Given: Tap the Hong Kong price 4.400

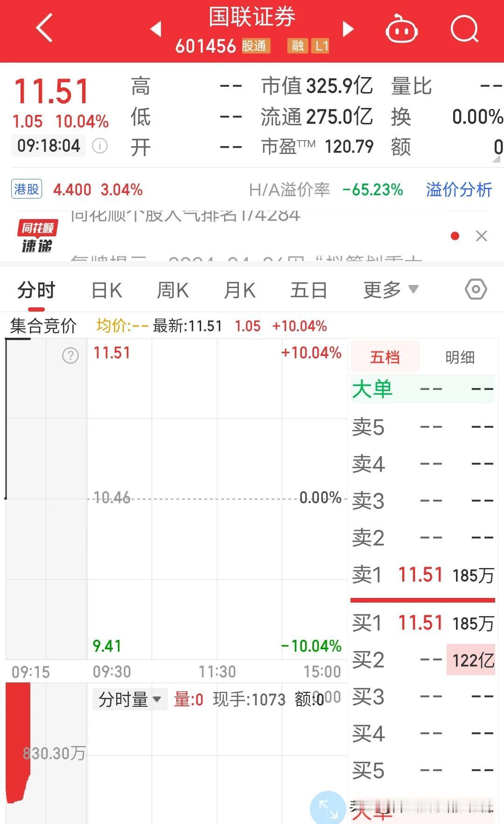Looking at the screenshot, I should tap(72, 190).
